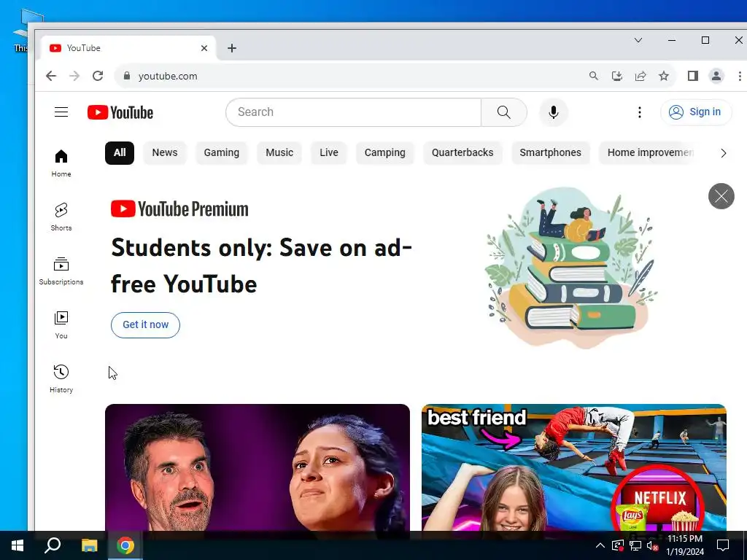This screenshot has width=747, height=560.
Task: Click the search magnifier button beside the search box
Action: coord(503,112)
